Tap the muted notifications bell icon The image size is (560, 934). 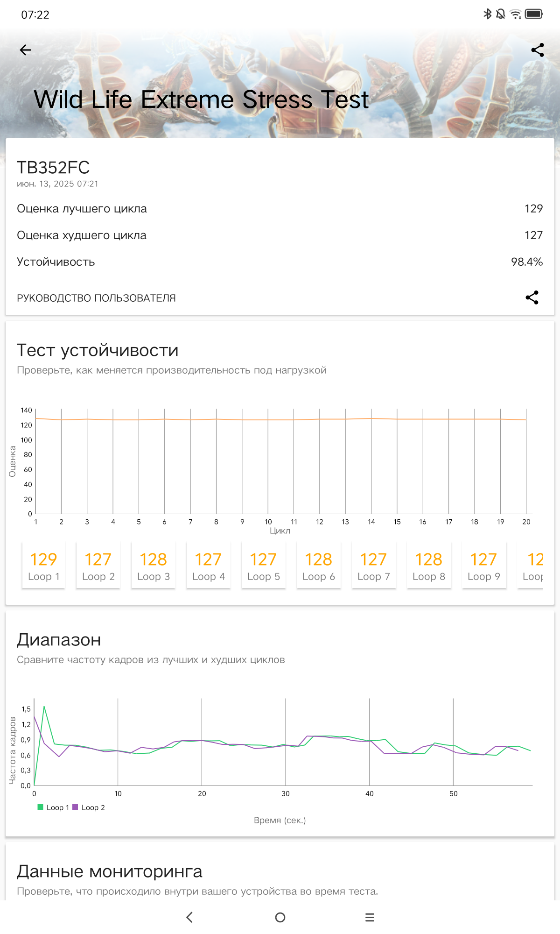coord(501,14)
